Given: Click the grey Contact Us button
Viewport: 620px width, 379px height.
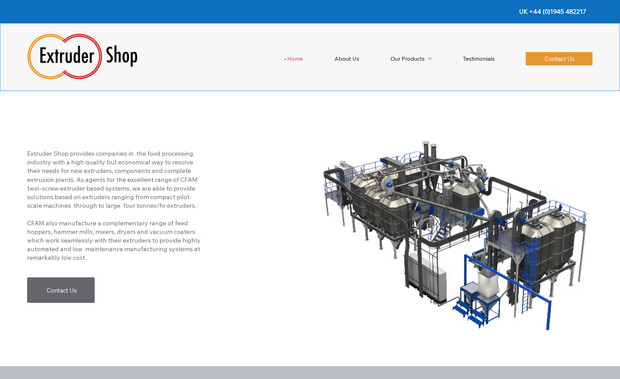Looking at the screenshot, I should 61,290.
